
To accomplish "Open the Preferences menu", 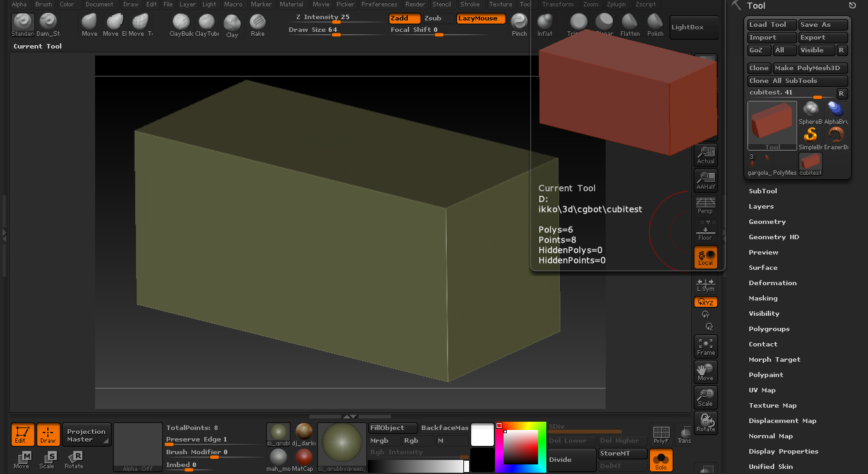I will (x=379, y=4).
